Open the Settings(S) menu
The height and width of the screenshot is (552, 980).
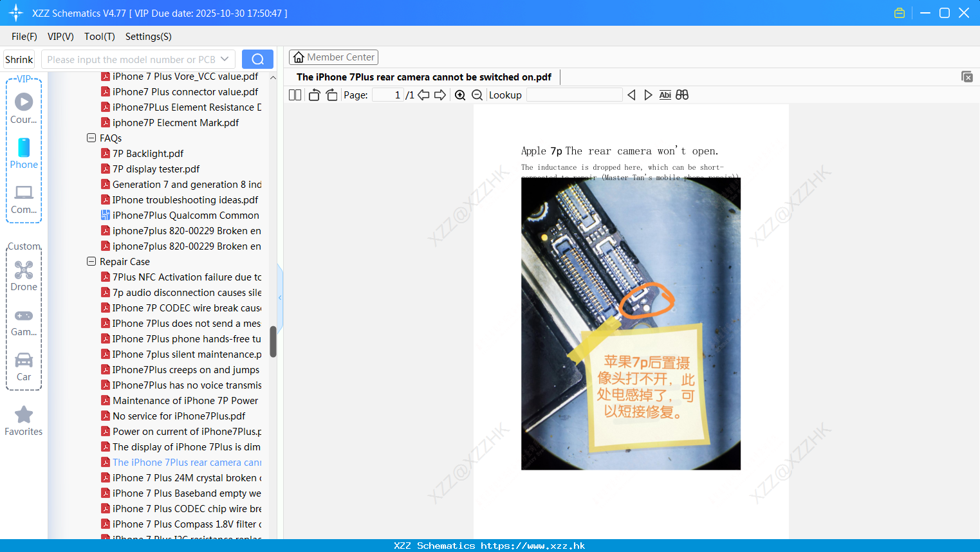point(149,37)
